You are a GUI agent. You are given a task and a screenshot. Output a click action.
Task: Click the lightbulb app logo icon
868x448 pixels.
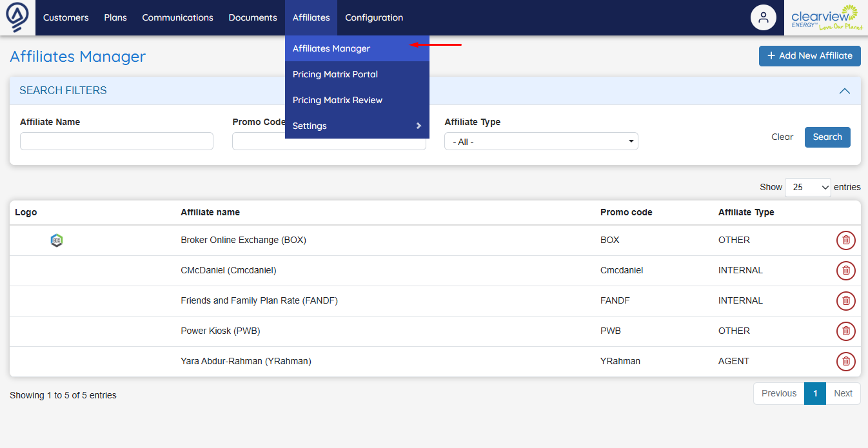click(17, 17)
